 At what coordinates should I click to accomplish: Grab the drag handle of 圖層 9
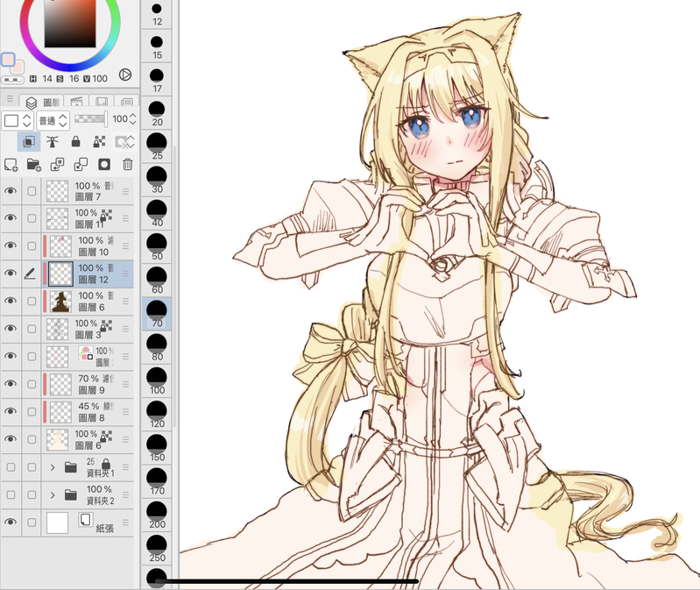pos(126,384)
